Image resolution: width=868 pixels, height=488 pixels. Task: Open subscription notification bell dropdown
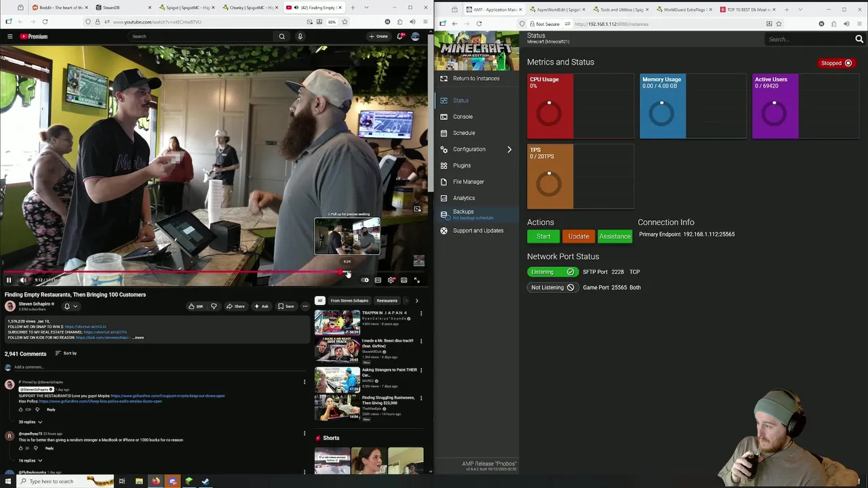click(70, 306)
